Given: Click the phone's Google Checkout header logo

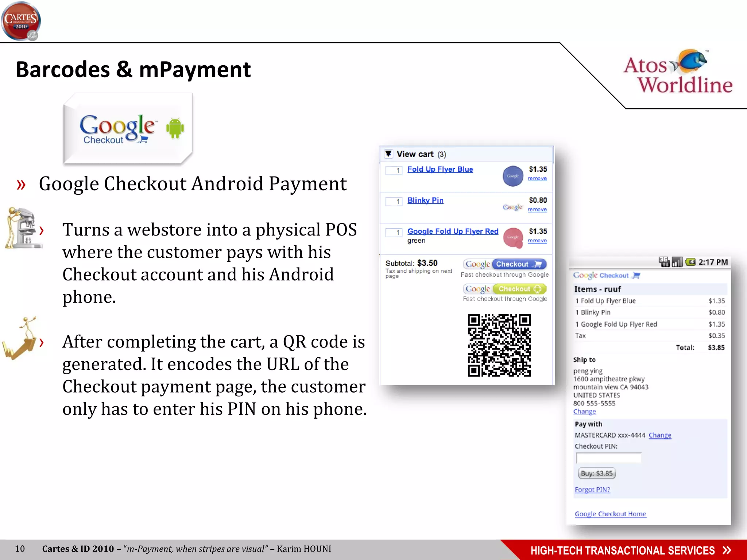Looking at the screenshot, I should pyautogui.click(x=607, y=276).
